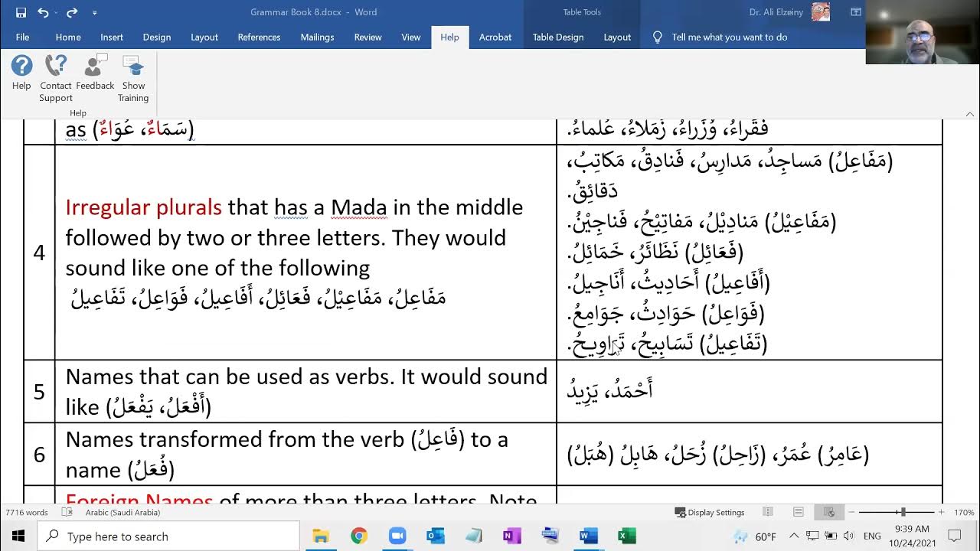The height and width of the screenshot is (551, 980).
Task: Click the Help question mark button
Action: (21, 73)
